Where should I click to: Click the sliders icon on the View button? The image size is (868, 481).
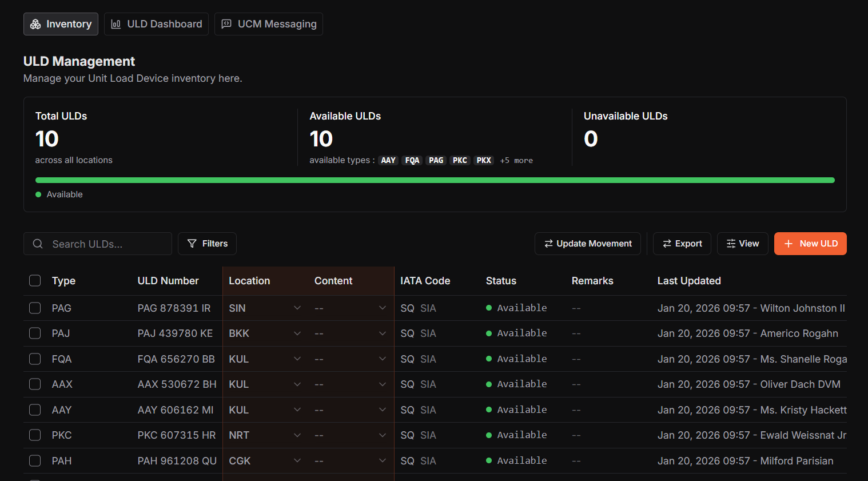(x=730, y=243)
